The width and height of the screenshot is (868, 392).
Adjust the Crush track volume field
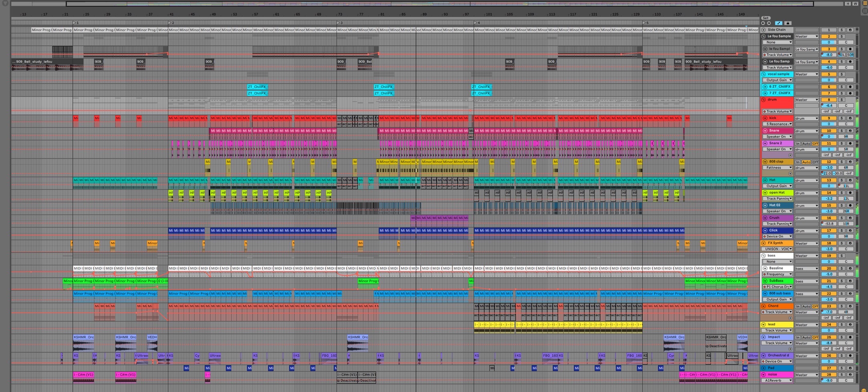coord(829,224)
